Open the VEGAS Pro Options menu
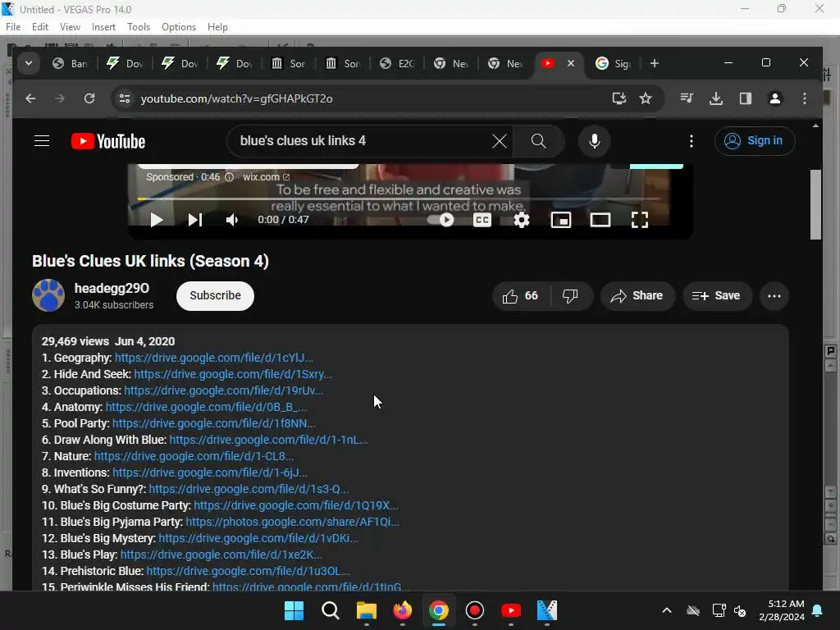This screenshot has width=840, height=630. (178, 27)
